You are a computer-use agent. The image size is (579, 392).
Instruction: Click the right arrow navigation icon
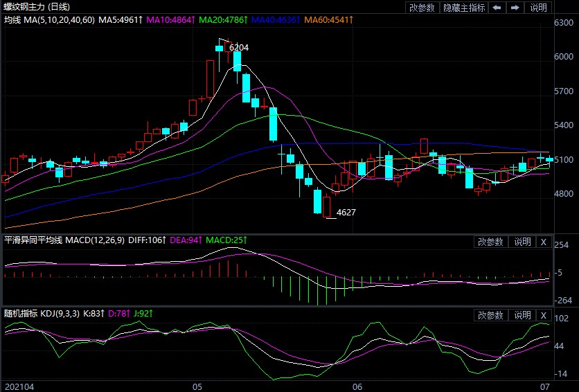point(515,8)
